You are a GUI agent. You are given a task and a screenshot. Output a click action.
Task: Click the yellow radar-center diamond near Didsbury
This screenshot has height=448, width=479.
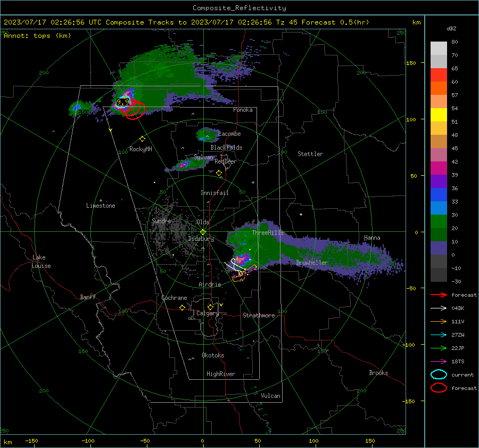pyautogui.click(x=203, y=232)
